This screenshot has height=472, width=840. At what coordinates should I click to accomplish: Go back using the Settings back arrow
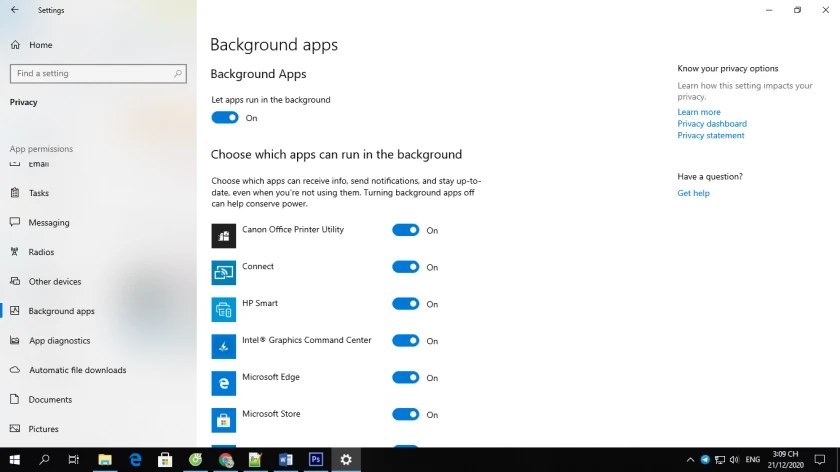14,10
